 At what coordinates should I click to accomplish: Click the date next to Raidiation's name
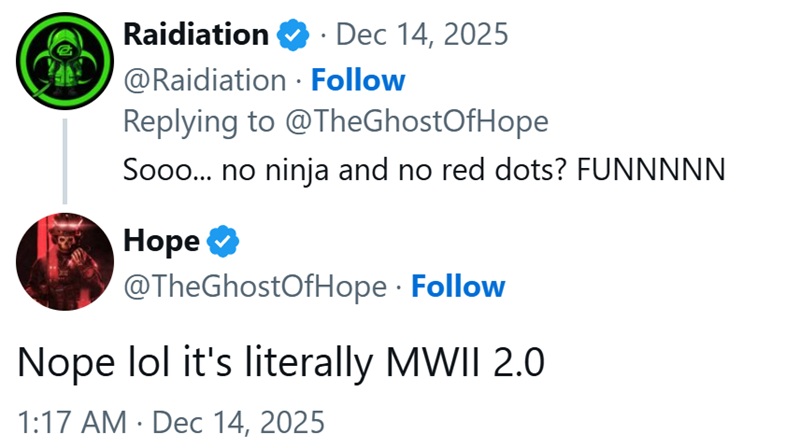421,36
